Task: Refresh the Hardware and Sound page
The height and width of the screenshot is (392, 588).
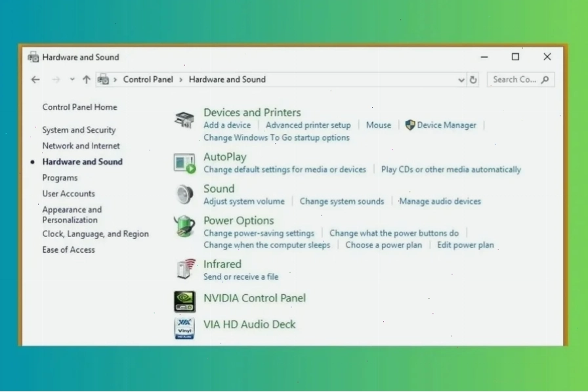Action: pyautogui.click(x=473, y=79)
